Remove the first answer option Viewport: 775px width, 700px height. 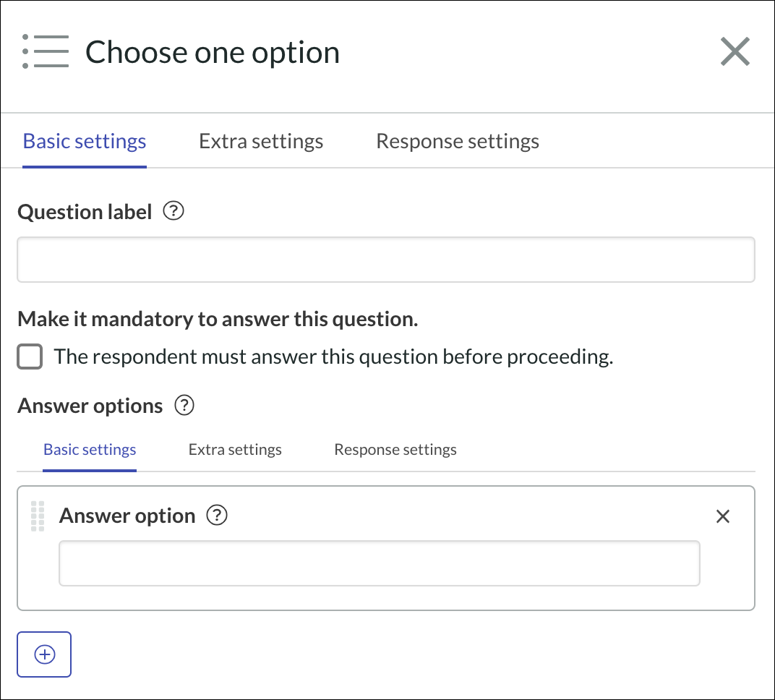tap(723, 516)
